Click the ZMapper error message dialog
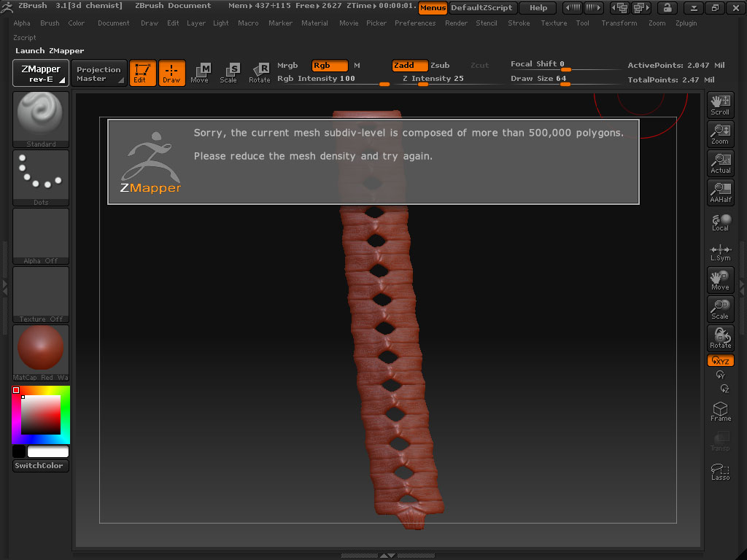The image size is (747, 560). [x=373, y=162]
